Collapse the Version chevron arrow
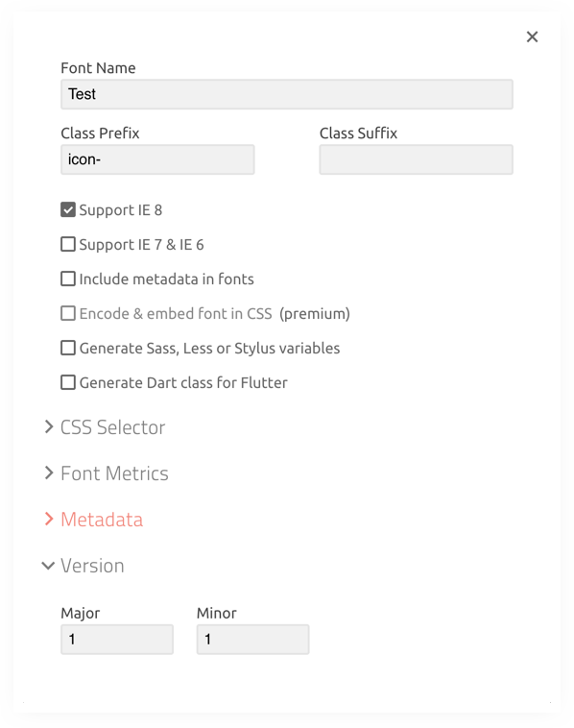Viewport: 574px width, 728px height. 48,566
